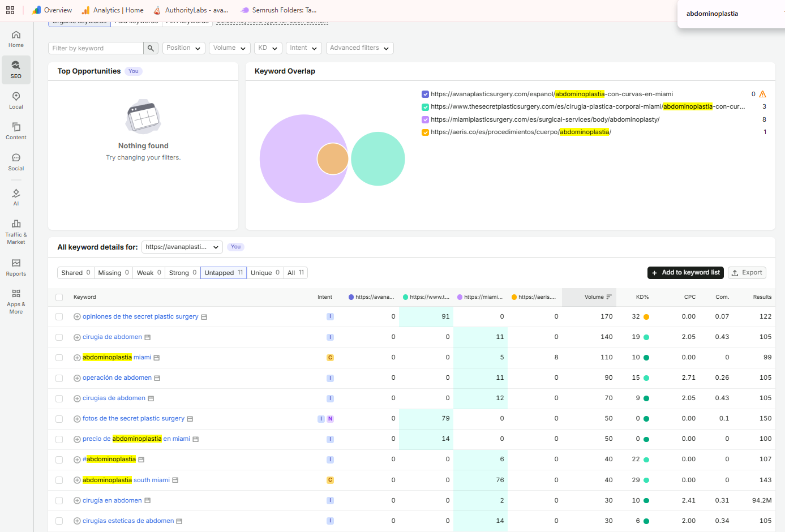
Task: Check the 'operación de abdomen' row checkbox
Action: click(59, 378)
